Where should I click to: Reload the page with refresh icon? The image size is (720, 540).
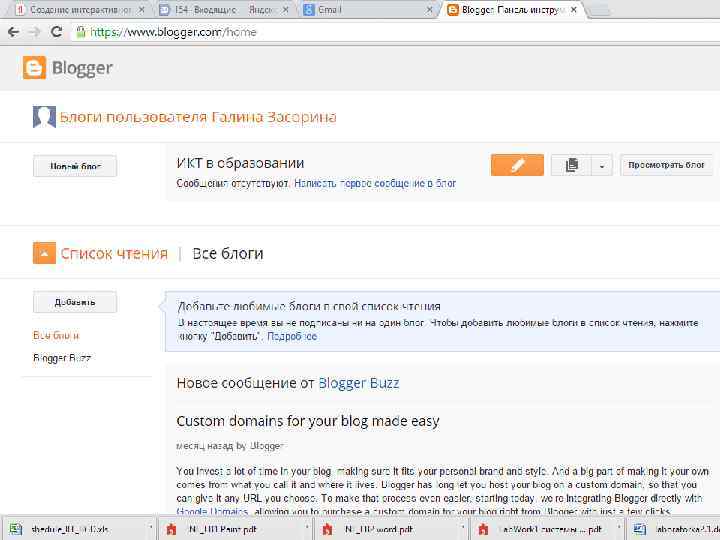56,32
